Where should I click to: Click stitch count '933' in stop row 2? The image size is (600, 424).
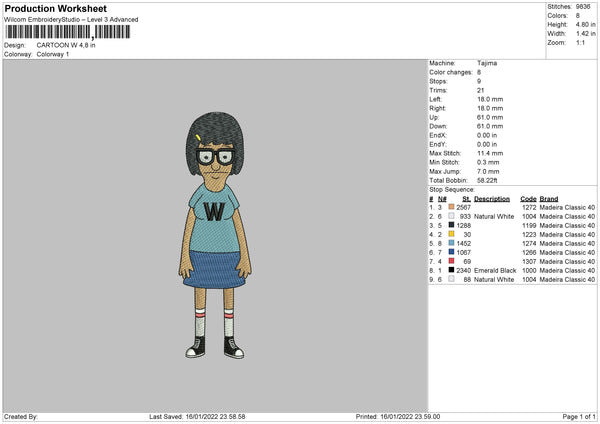click(465, 217)
